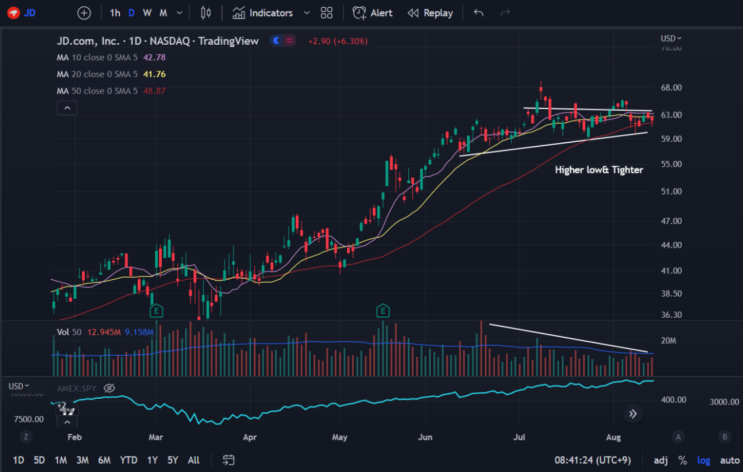The width and height of the screenshot is (743, 472).
Task: Set range to 1Y
Action: click(x=152, y=460)
